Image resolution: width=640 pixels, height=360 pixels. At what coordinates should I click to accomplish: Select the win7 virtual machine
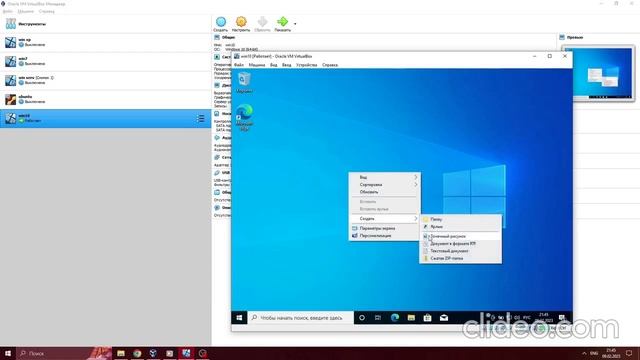point(105,61)
